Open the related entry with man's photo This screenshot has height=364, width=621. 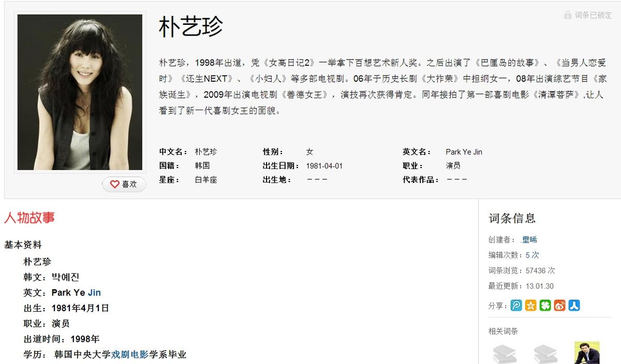pyautogui.click(x=587, y=353)
